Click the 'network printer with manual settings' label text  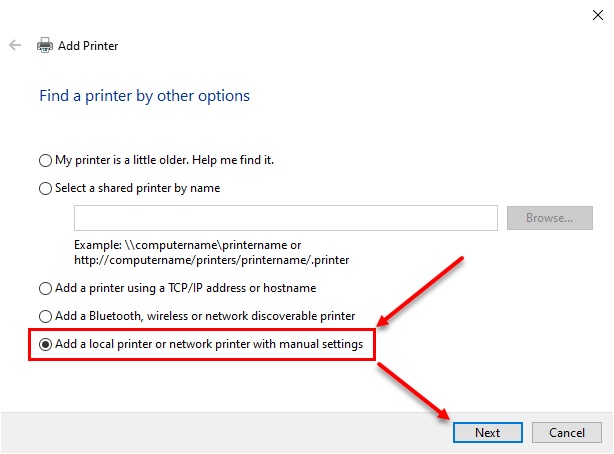pyautogui.click(x=266, y=344)
